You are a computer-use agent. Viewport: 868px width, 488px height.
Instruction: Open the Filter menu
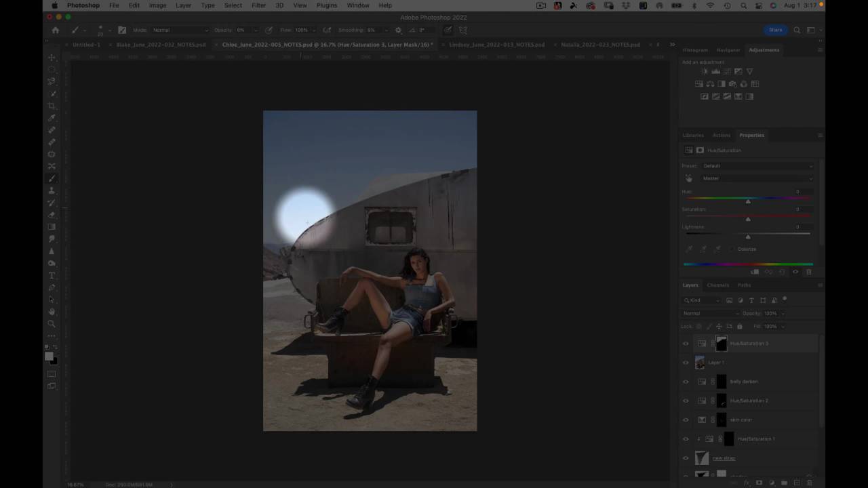(258, 5)
